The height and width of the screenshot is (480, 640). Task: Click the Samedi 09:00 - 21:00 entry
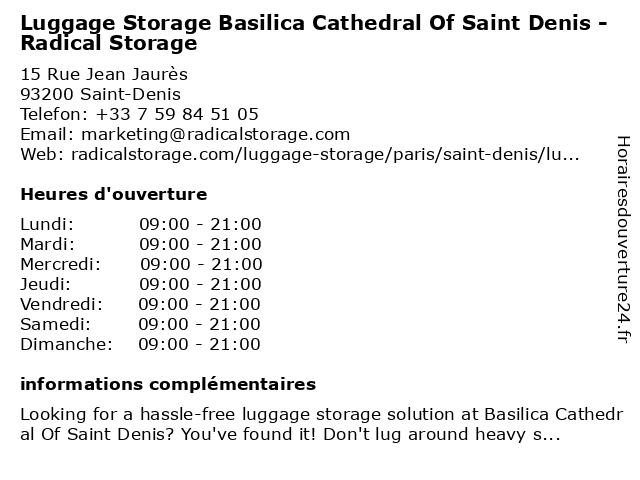click(140, 324)
